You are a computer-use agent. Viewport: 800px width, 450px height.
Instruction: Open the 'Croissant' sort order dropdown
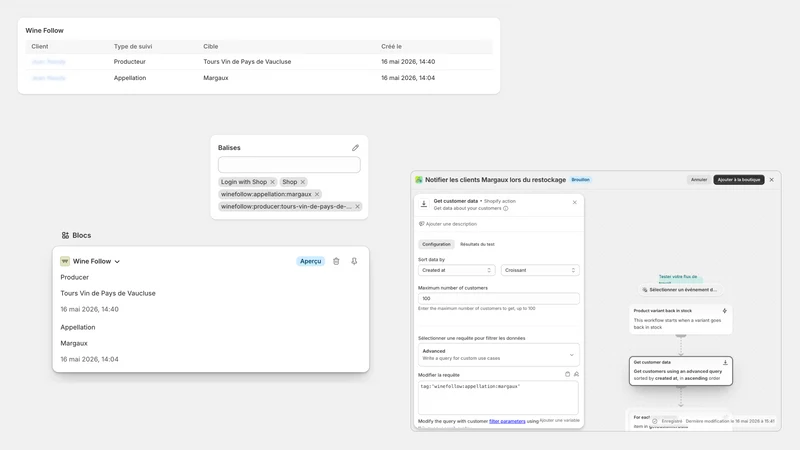(540, 270)
